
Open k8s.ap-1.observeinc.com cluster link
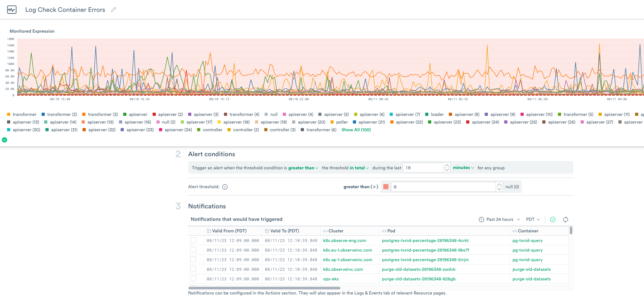tap(348, 260)
